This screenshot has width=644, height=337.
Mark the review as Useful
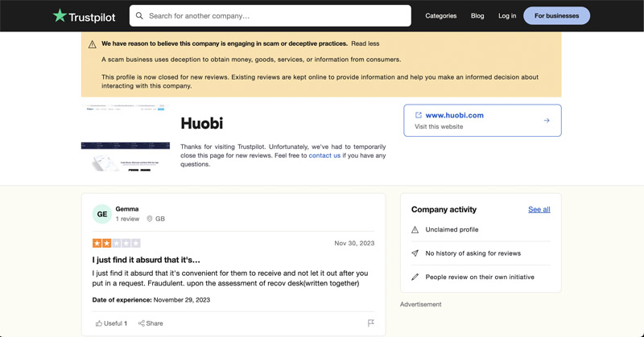point(111,323)
